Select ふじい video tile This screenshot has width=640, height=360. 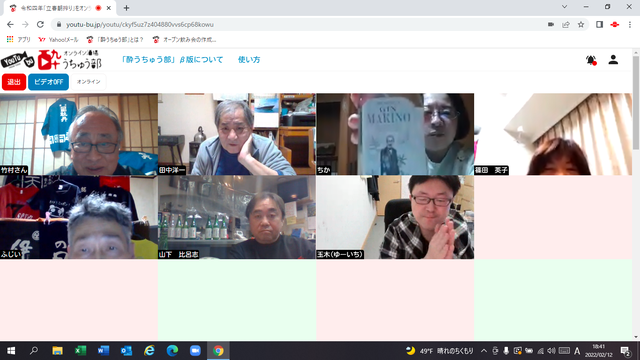click(x=79, y=217)
